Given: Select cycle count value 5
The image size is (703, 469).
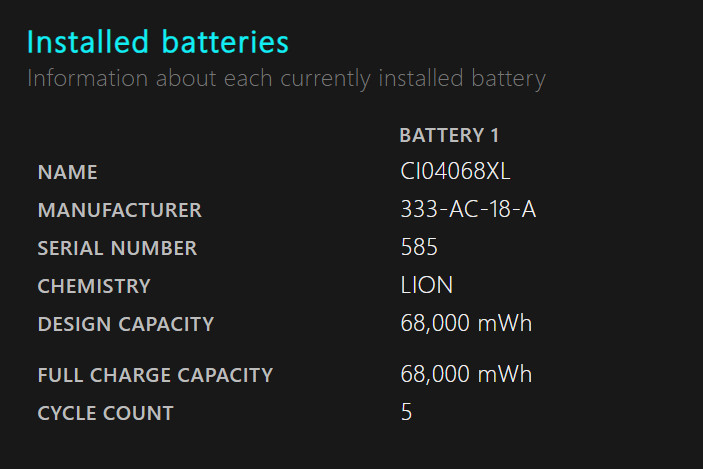Looking at the screenshot, I should point(406,412).
